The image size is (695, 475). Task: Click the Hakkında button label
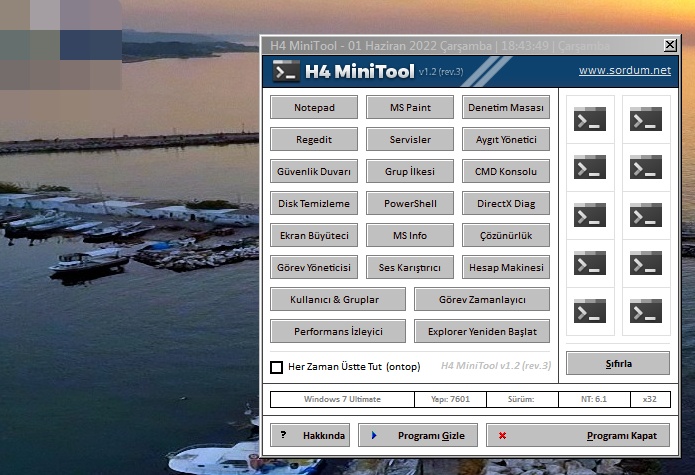click(x=324, y=436)
